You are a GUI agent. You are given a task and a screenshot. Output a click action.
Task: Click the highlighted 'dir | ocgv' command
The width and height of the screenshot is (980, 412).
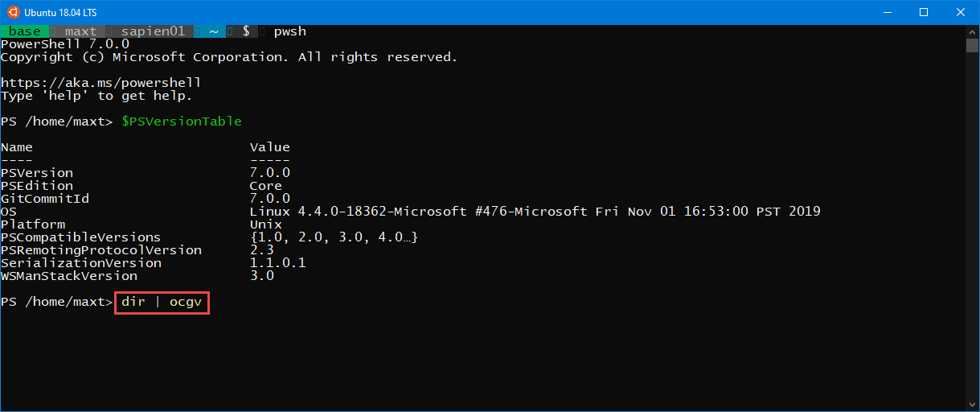162,302
